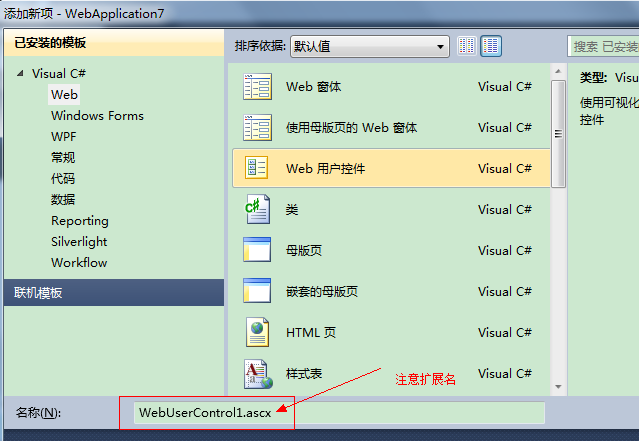Click the C# 类 file icon

click(258, 209)
